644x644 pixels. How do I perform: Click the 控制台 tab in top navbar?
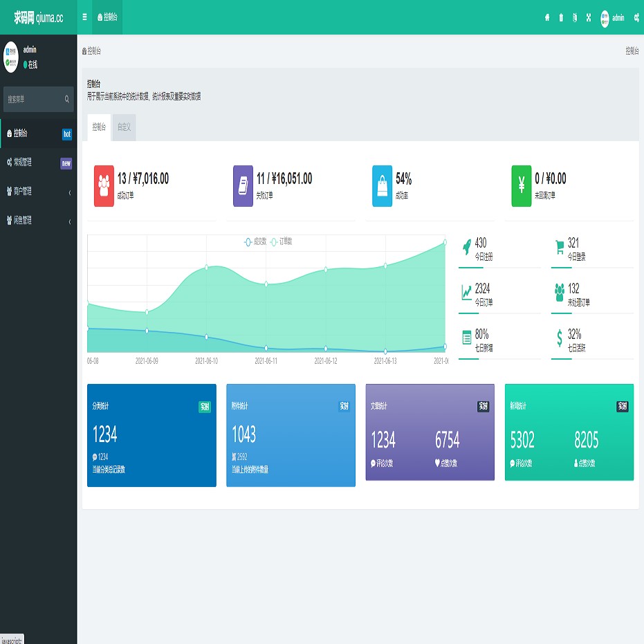point(107,17)
